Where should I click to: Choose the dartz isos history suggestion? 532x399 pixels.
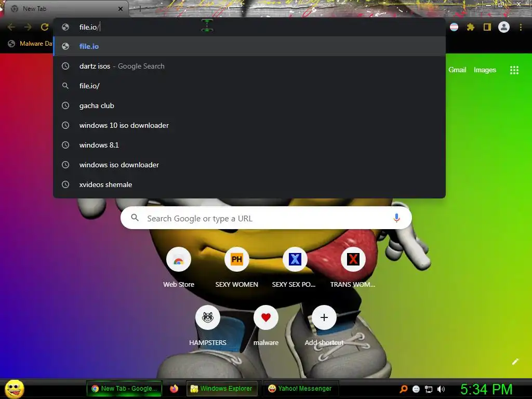coord(249,66)
